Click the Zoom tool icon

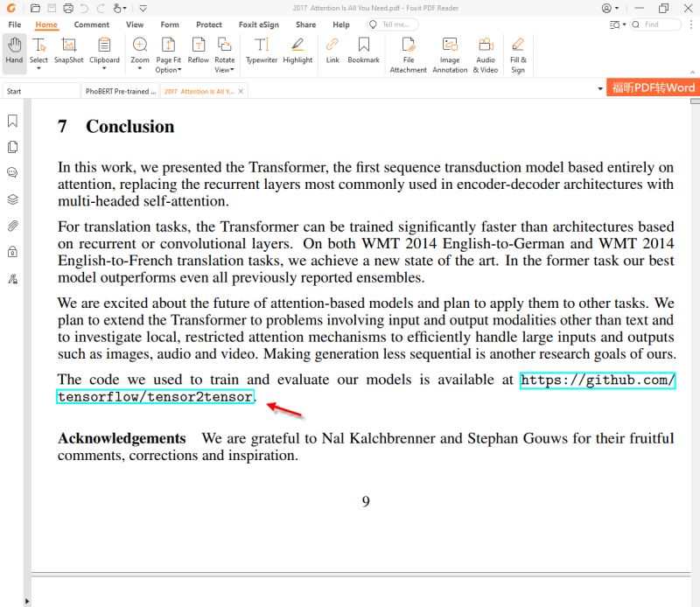tap(140, 45)
